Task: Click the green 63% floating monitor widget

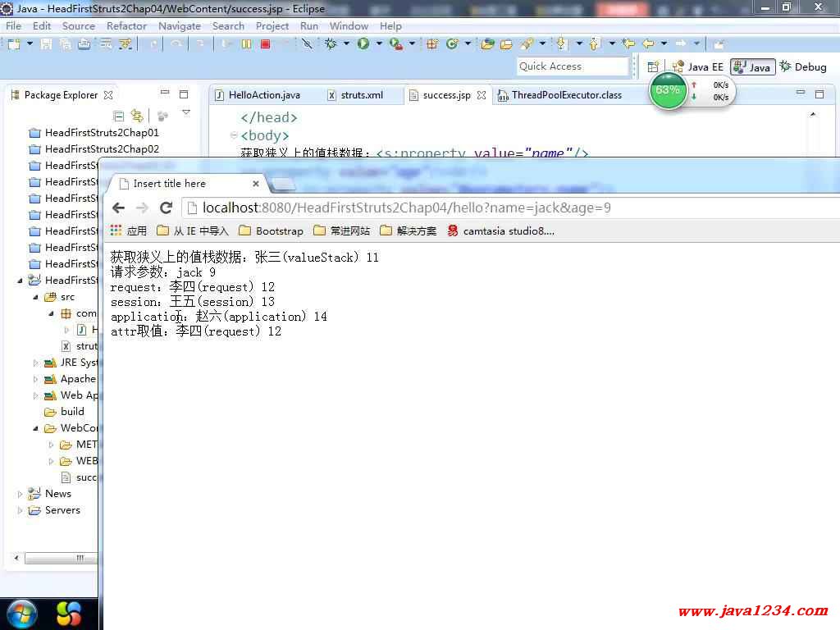Action: click(x=668, y=90)
